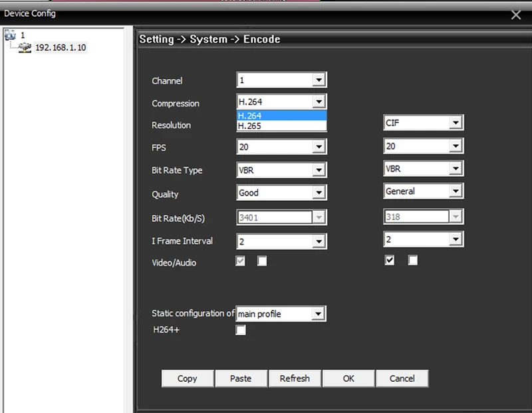The height and width of the screenshot is (413, 532).
Task: Toggle main stream audio checkbox
Action: pyautogui.click(x=262, y=261)
